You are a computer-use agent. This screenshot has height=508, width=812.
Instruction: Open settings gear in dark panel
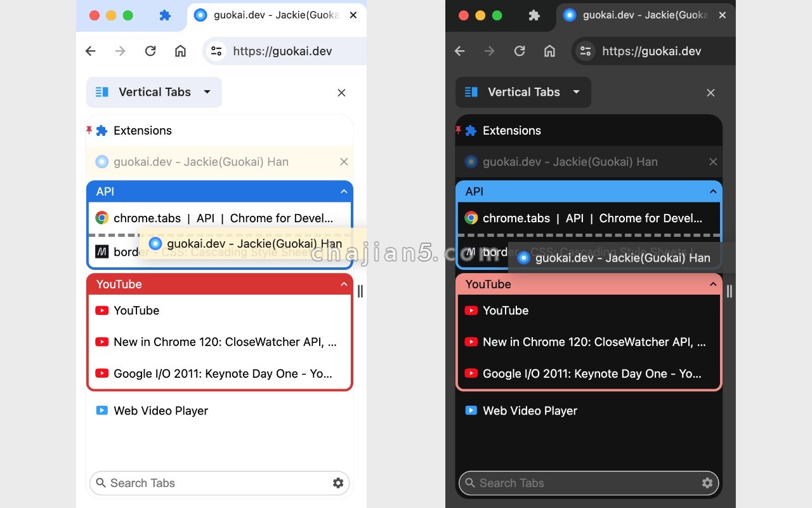(x=707, y=483)
